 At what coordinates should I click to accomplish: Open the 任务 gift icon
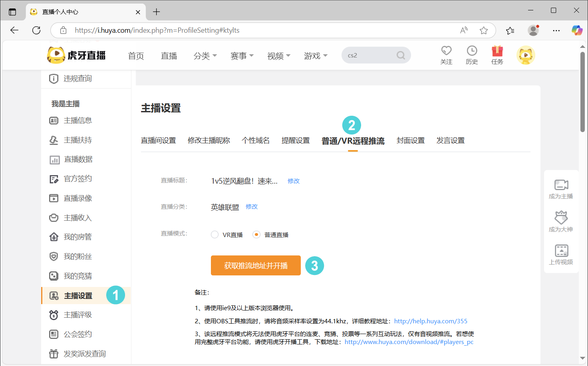coord(497,51)
